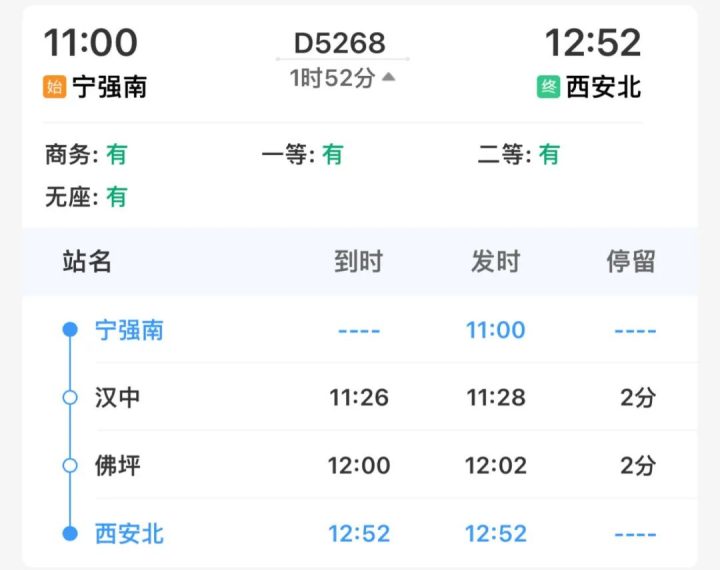Click the hollow circle marker for 汉中
Screen dimensions: 720x570
(70, 397)
